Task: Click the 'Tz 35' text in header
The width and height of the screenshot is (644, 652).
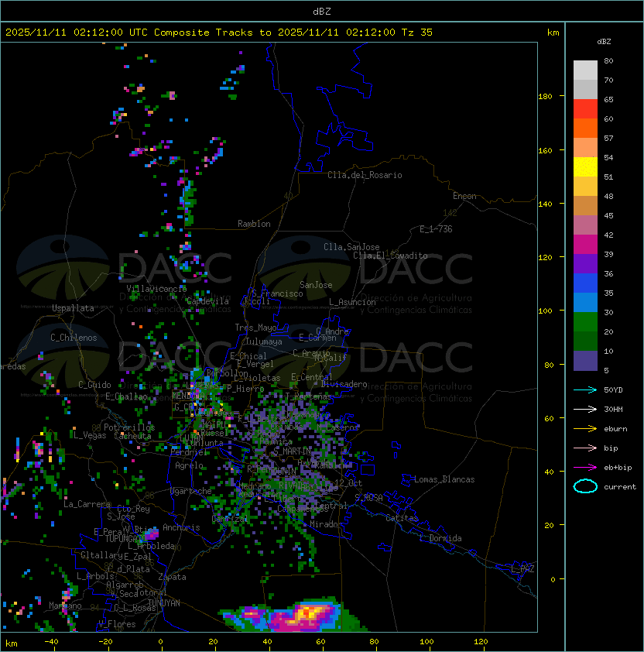Action: (417, 32)
